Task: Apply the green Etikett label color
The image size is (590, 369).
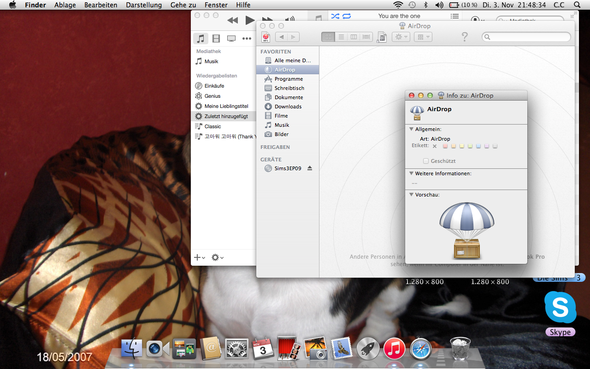Action: (x=470, y=146)
